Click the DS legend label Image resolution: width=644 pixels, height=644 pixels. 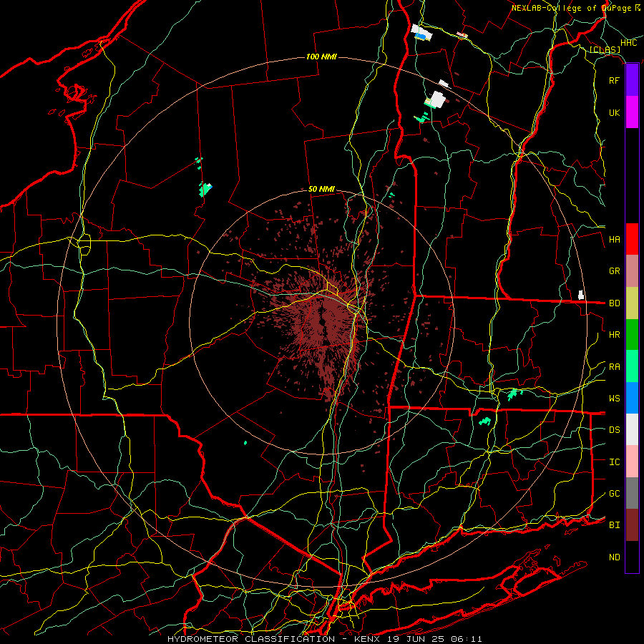pos(615,429)
